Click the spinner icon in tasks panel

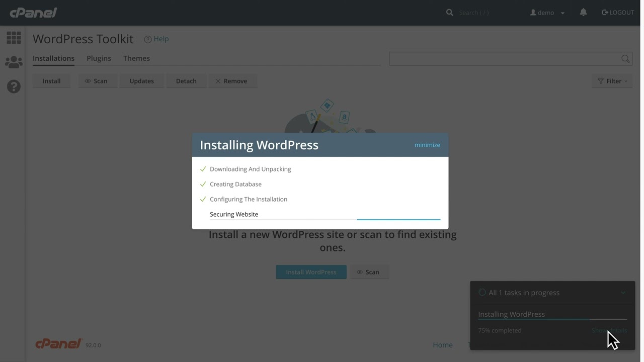pyautogui.click(x=482, y=292)
